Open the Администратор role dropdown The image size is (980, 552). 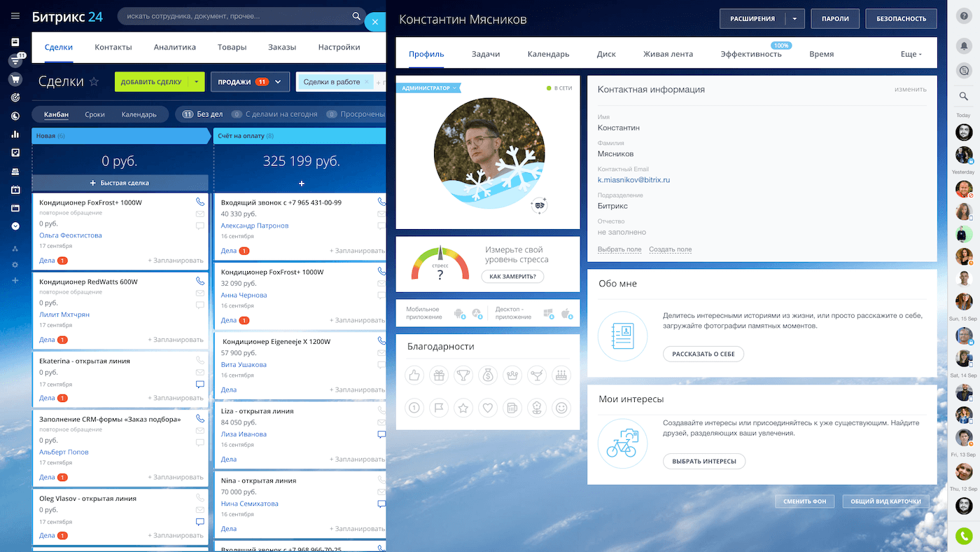pyautogui.click(x=428, y=88)
